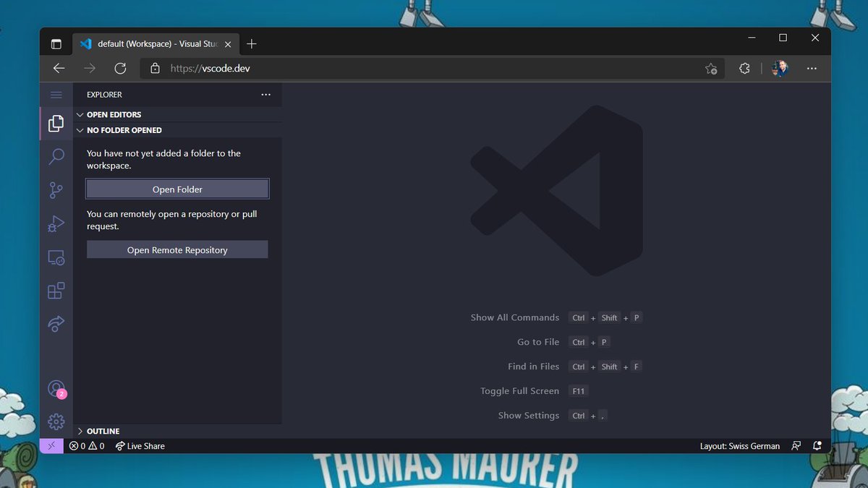Start a Live Share session from status bar
Image resolution: width=868 pixels, height=488 pixels.
(140, 445)
